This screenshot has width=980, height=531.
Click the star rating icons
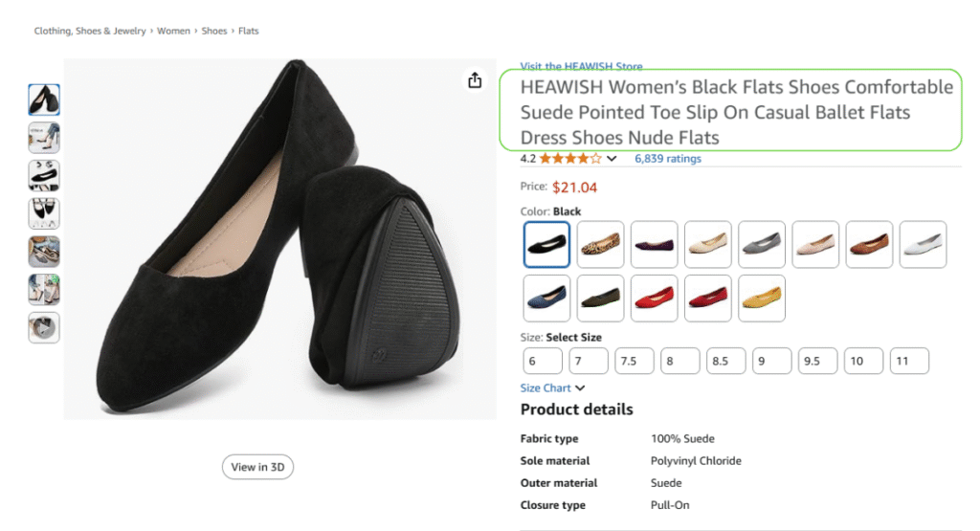pyautogui.click(x=570, y=159)
